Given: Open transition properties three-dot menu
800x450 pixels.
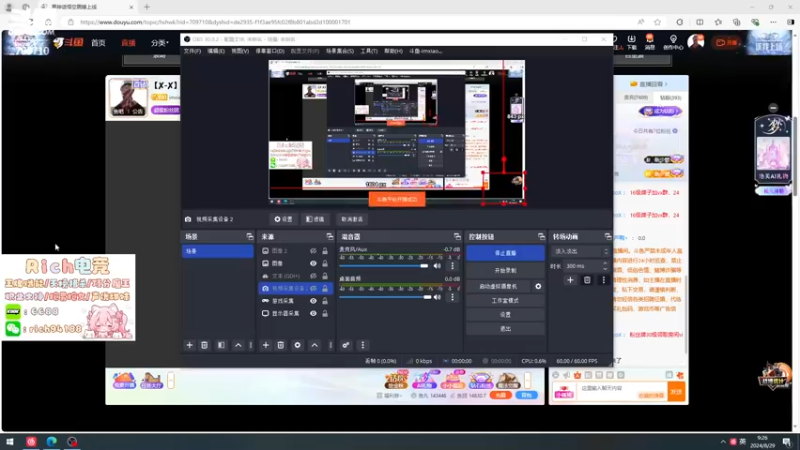Looking at the screenshot, I should pos(604,280).
